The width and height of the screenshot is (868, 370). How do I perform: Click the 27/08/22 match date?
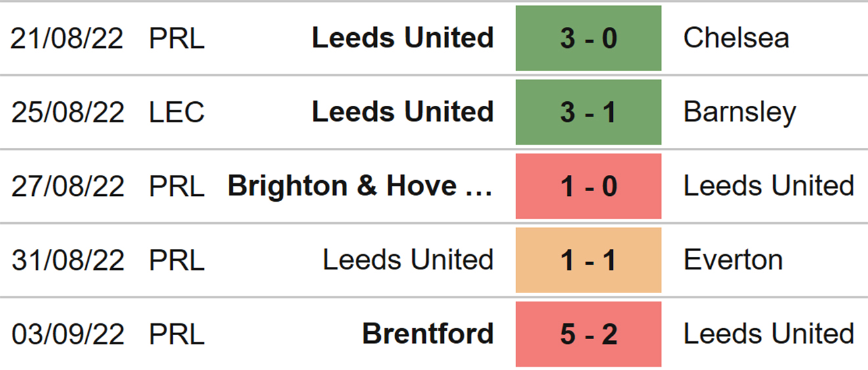tap(67, 187)
